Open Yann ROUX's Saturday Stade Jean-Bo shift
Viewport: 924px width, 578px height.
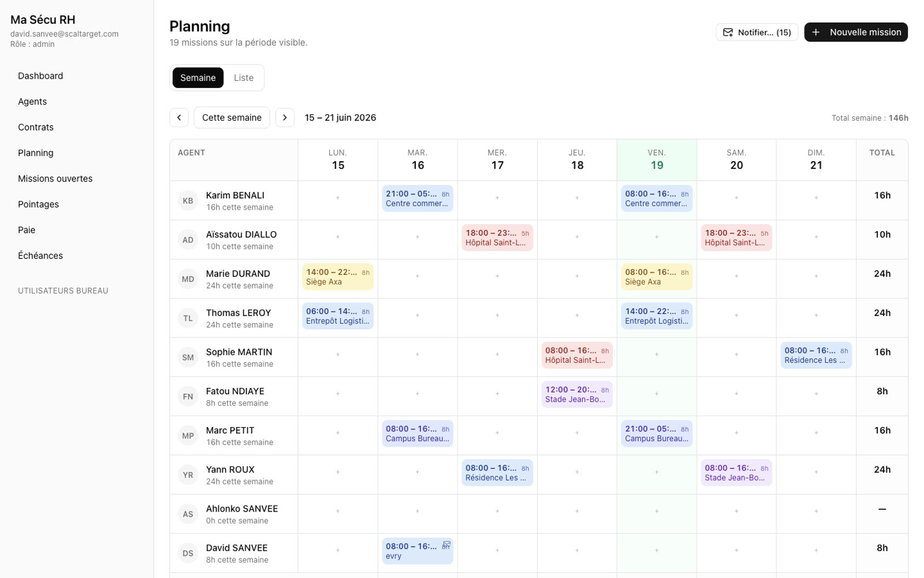tap(736, 472)
